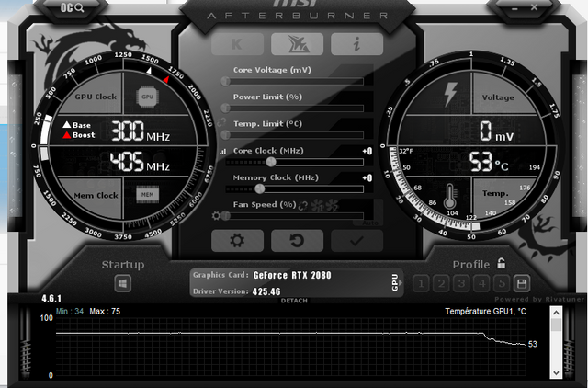Click the Kombustor K button
Viewport: 588px width, 388px height.
237,43
